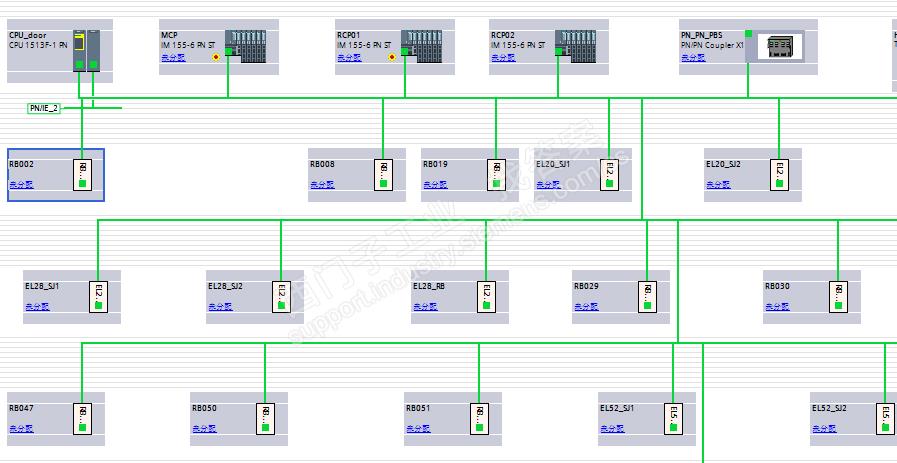The width and height of the screenshot is (897, 463).
Task: Open the 未分配 link of RB050
Action: click(x=204, y=429)
